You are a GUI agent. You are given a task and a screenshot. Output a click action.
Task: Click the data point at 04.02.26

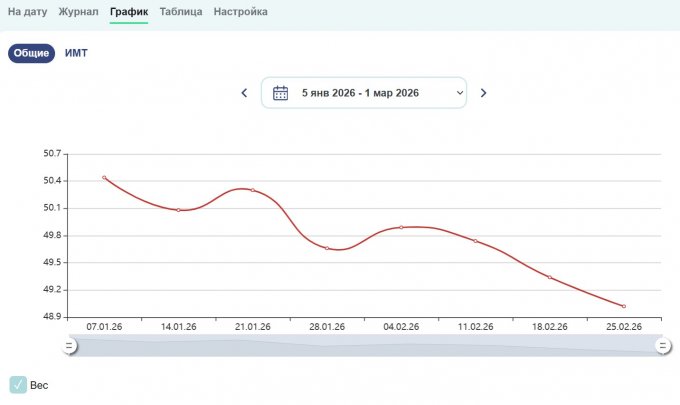pos(401,227)
